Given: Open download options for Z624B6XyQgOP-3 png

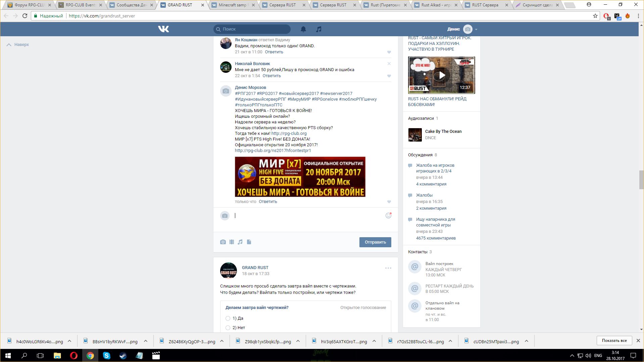Looking at the screenshot, I should click(x=222, y=341).
